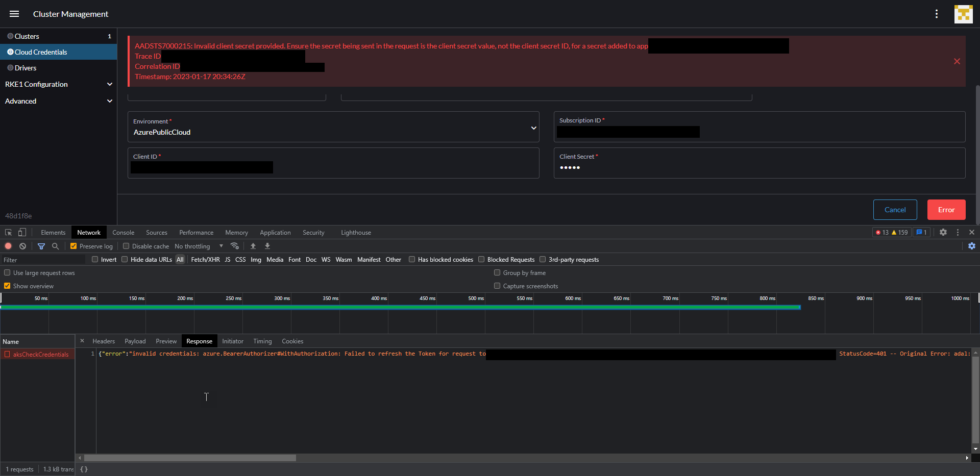Viewport: 980px width, 476px height.
Task: Click the Cancel button
Action: [x=895, y=210]
